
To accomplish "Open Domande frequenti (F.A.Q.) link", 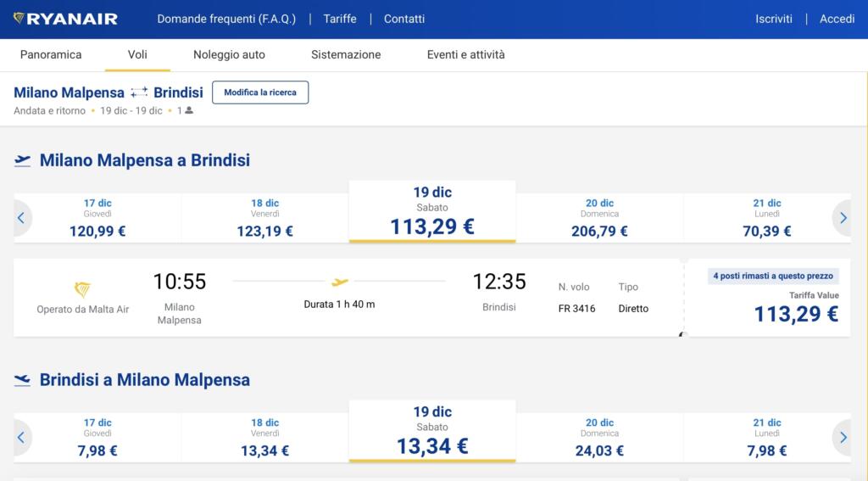I will 226,19.
